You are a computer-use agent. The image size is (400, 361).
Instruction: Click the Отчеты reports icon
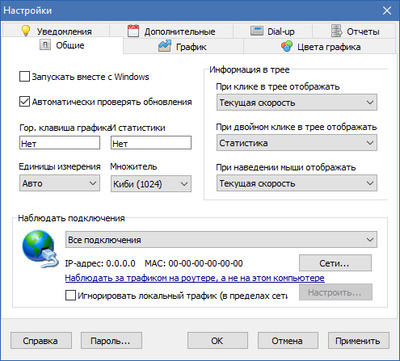[336, 31]
